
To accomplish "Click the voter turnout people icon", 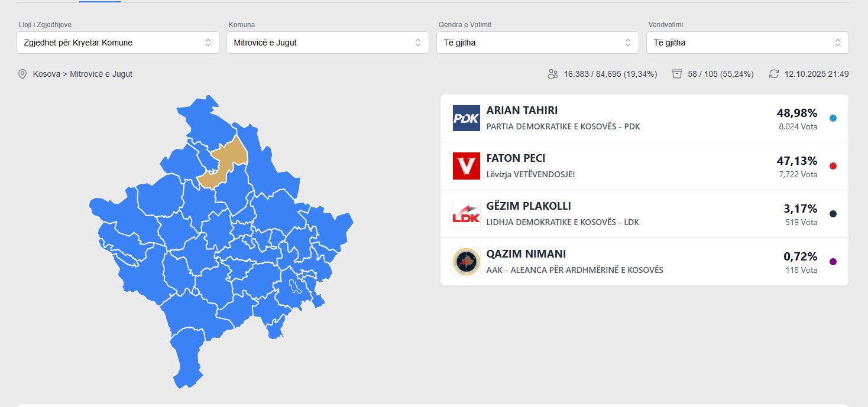I will pos(553,74).
